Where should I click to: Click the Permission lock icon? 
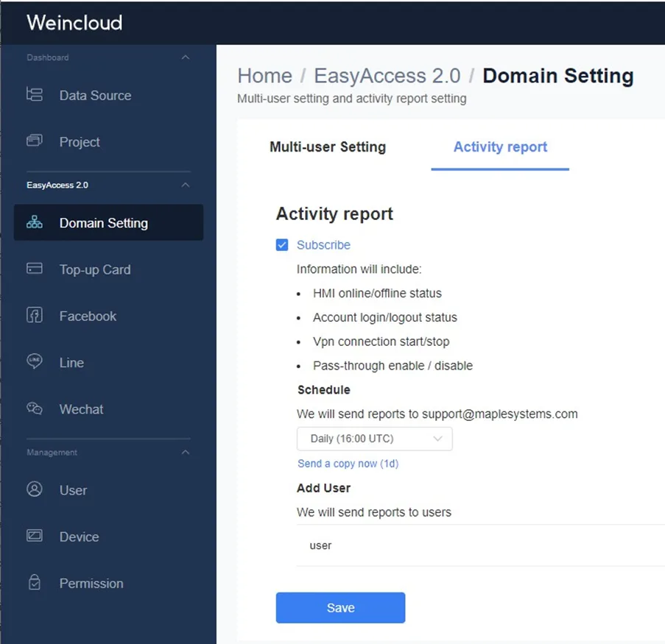[35, 582]
